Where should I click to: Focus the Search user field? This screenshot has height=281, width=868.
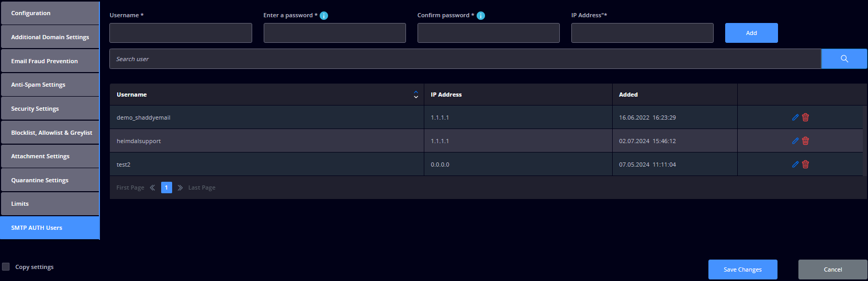(465, 59)
